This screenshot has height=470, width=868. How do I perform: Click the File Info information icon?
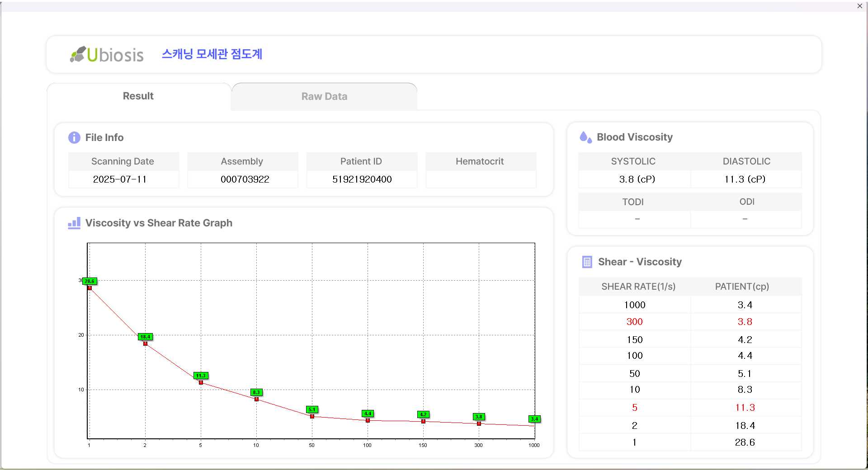coord(74,137)
